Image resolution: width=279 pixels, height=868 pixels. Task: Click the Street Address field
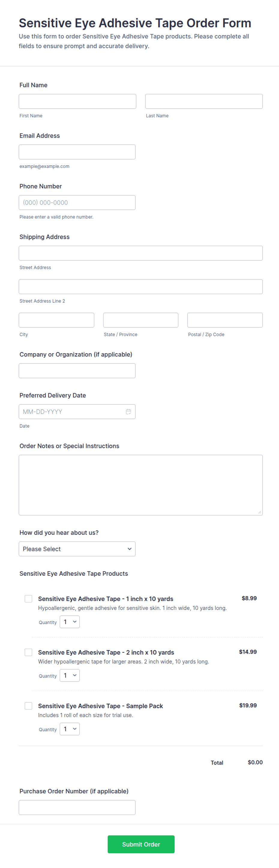(x=141, y=253)
